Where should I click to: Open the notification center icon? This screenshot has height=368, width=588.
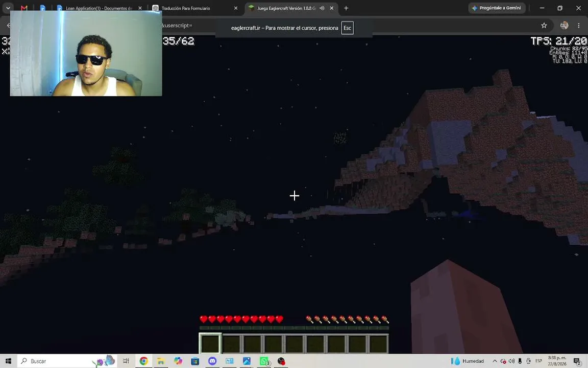click(577, 361)
